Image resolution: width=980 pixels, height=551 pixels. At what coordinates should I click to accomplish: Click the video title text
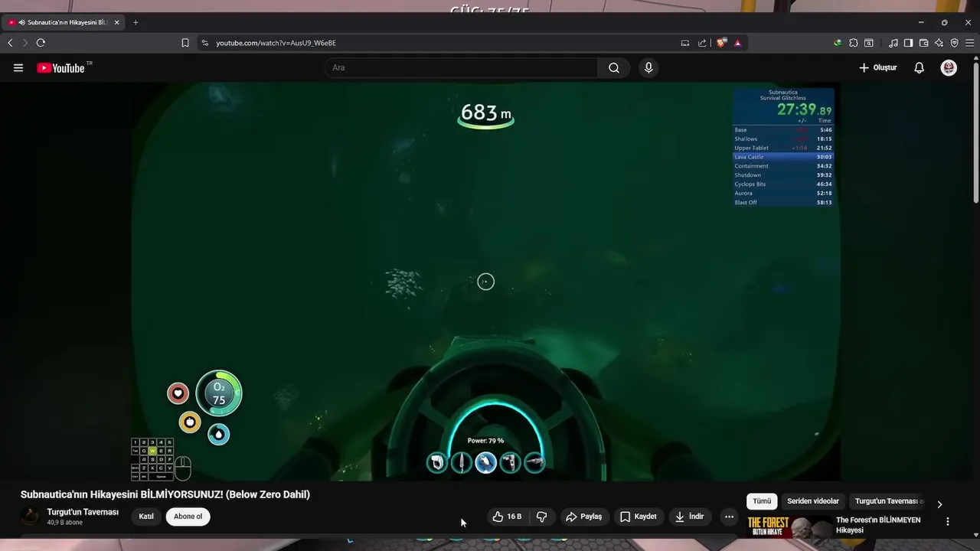click(x=165, y=494)
